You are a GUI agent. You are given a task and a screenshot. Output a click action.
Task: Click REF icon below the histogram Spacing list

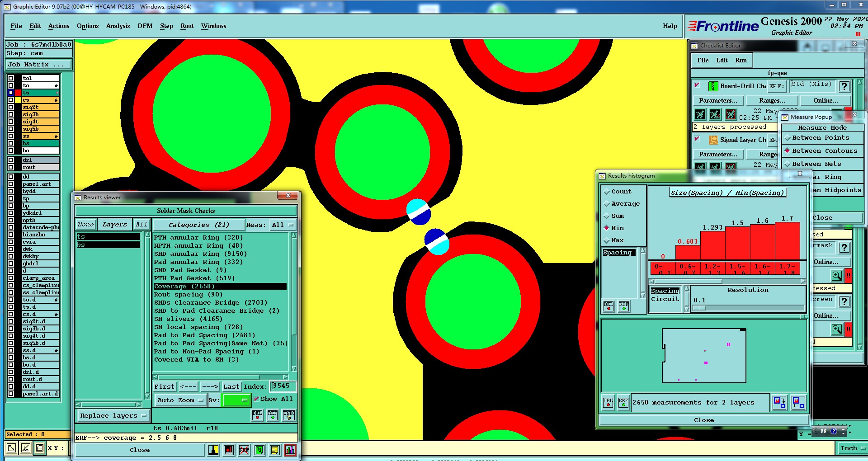pos(624,306)
